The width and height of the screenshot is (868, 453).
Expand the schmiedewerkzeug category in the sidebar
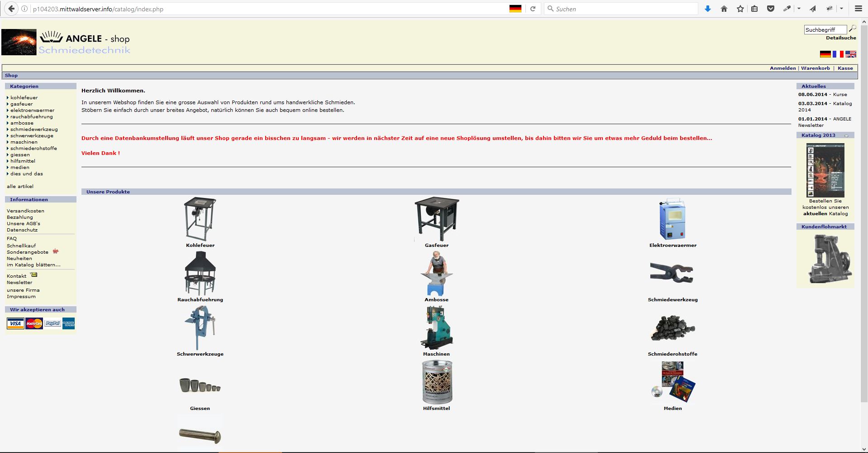click(34, 130)
